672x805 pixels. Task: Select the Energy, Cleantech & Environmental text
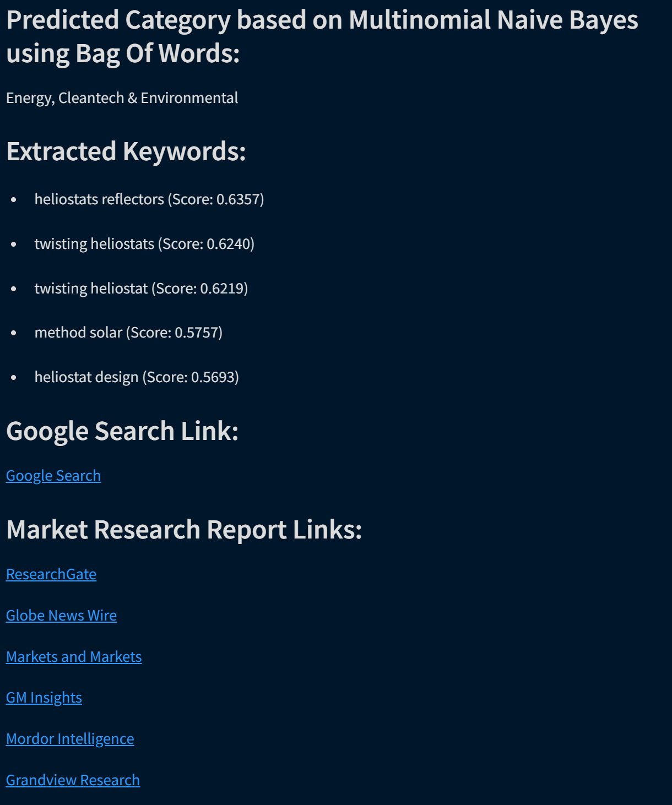click(122, 98)
